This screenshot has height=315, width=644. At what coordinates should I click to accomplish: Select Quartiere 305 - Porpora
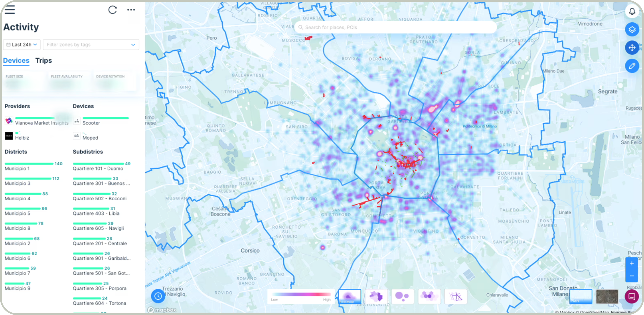click(100, 286)
